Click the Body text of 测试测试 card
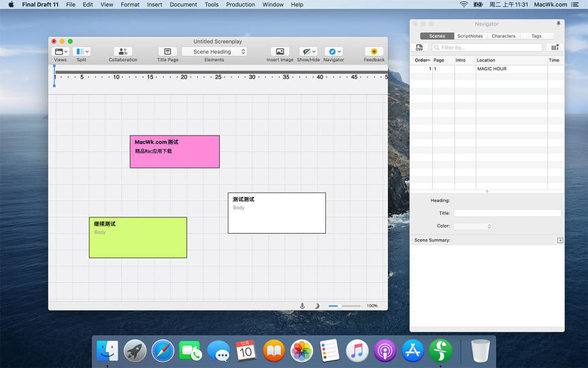Image resolution: width=588 pixels, height=368 pixels. point(238,208)
